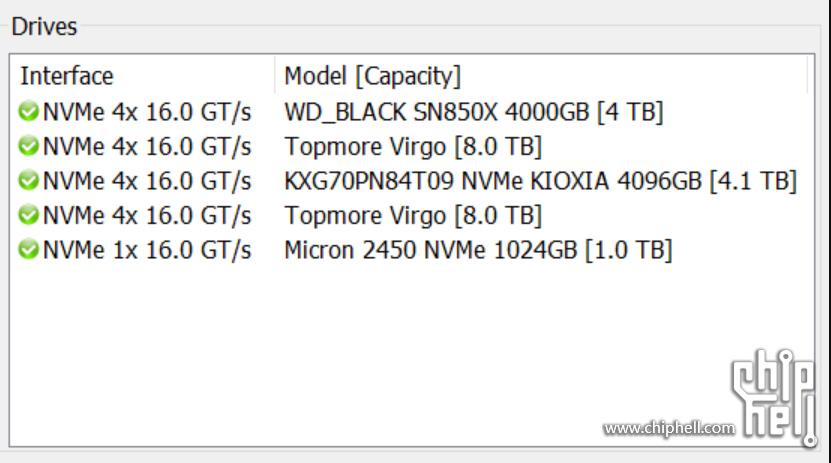Viewport: 831px width, 463px height.
Task: Click the Chiphell logo watermark
Action: point(774,396)
